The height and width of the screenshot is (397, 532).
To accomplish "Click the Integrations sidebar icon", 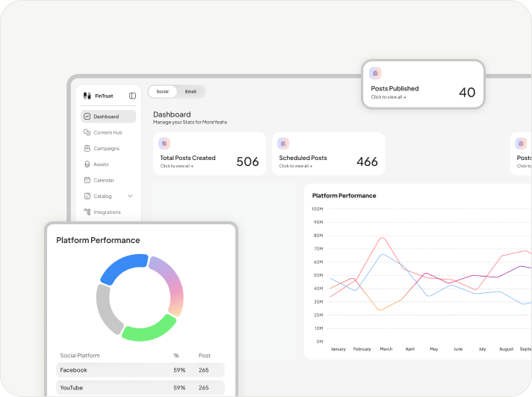I will click(x=87, y=212).
